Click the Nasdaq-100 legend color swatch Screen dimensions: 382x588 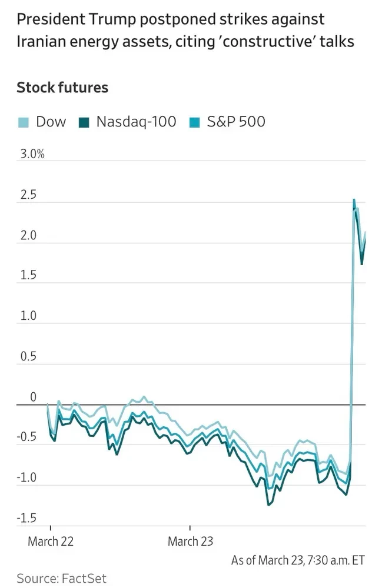pos(84,122)
